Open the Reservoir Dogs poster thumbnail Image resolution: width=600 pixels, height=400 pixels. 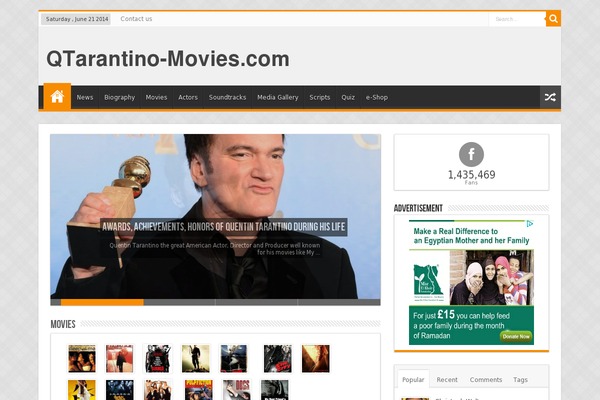pos(236,390)
